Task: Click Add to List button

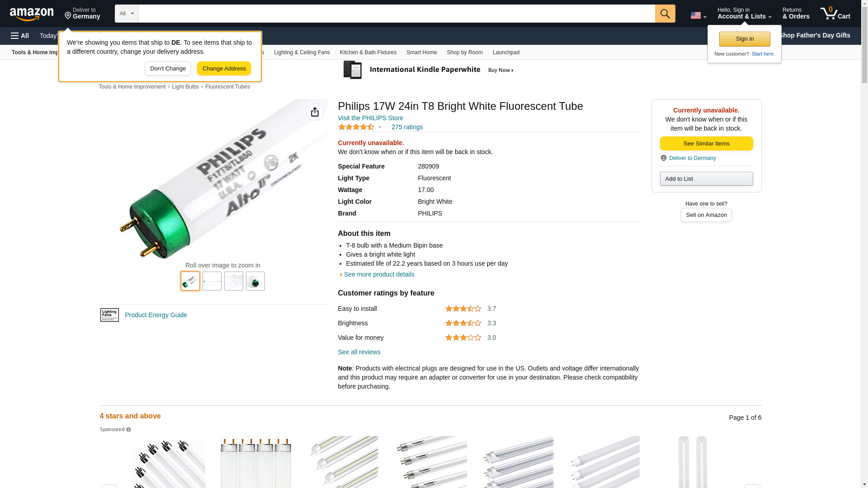Action: (706, 179)
